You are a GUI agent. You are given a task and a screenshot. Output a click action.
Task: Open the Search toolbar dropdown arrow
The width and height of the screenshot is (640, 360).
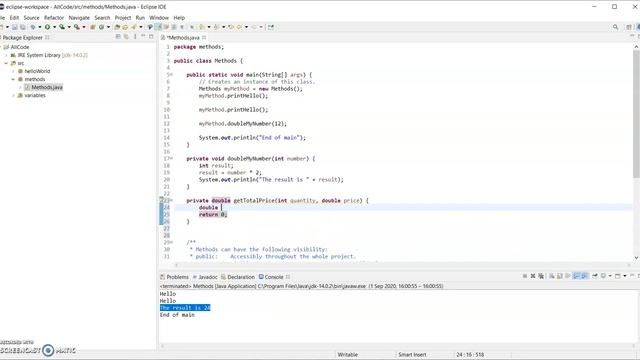pos(141,27)
